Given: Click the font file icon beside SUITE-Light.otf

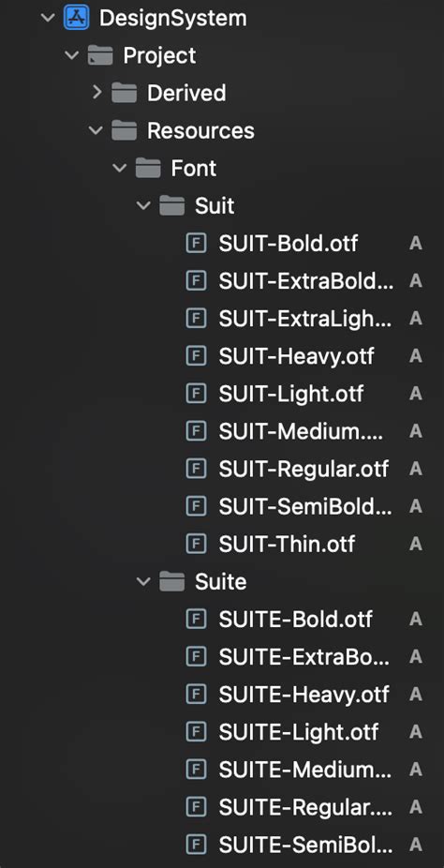Looking at the screenshot, I should point(197,732).
